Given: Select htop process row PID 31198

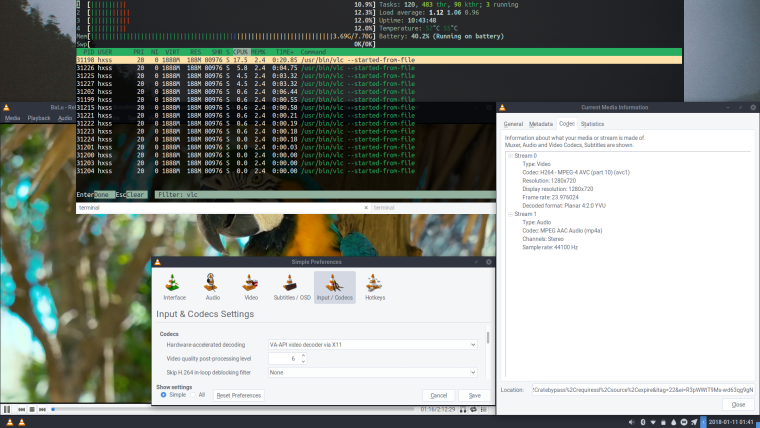Looking at the screenshot, I should 379,60.
